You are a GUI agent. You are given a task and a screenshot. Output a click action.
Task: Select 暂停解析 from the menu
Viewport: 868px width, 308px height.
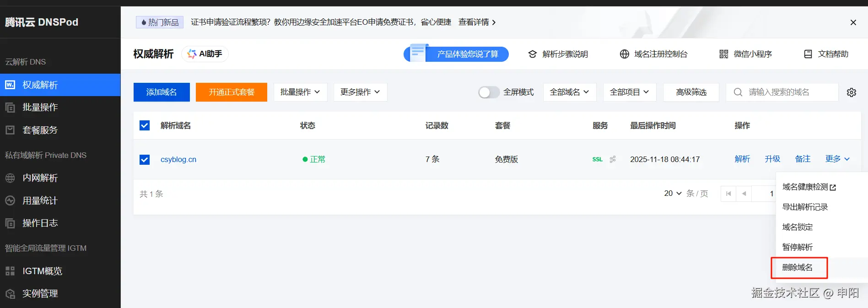pyautogui.click(x=798, y=247)
